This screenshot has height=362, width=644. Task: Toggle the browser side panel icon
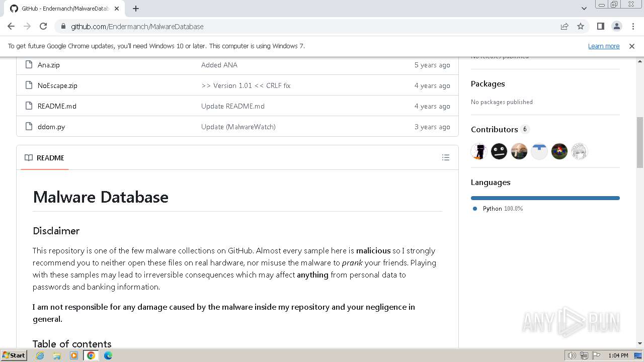point(600,26)
